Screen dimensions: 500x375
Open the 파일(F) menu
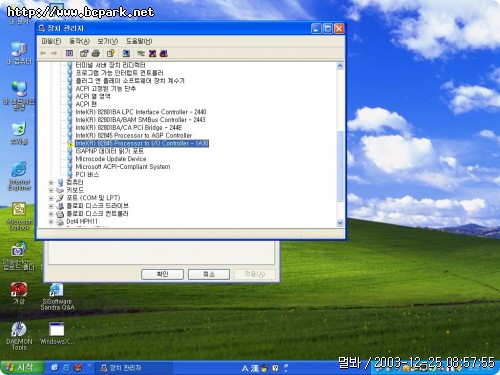(51, 41)
